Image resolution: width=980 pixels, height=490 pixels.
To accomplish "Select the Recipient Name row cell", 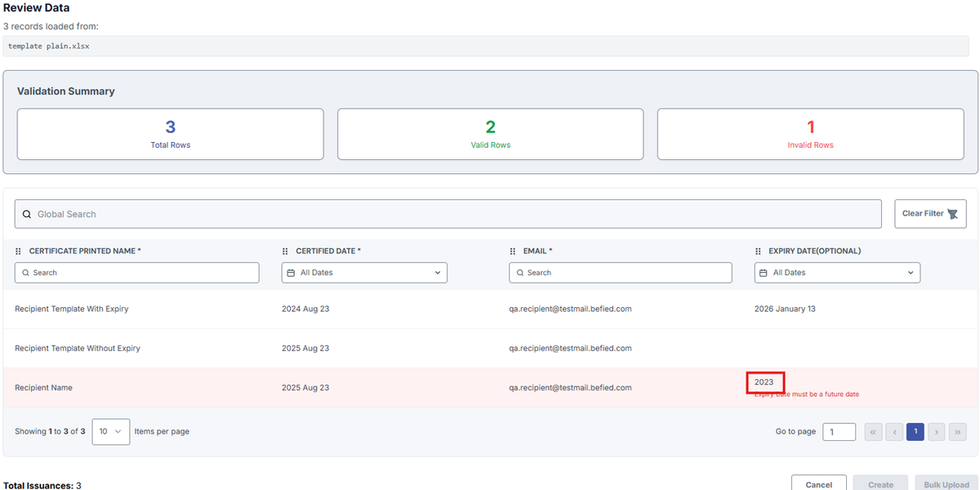I will (x=43, y=388).
